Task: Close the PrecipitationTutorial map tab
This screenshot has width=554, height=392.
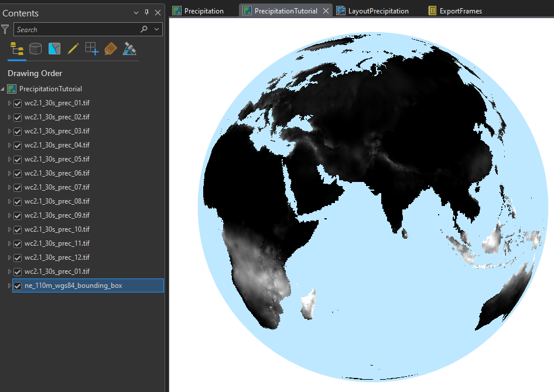Action: pyautogui.click(x=326, y=11)
